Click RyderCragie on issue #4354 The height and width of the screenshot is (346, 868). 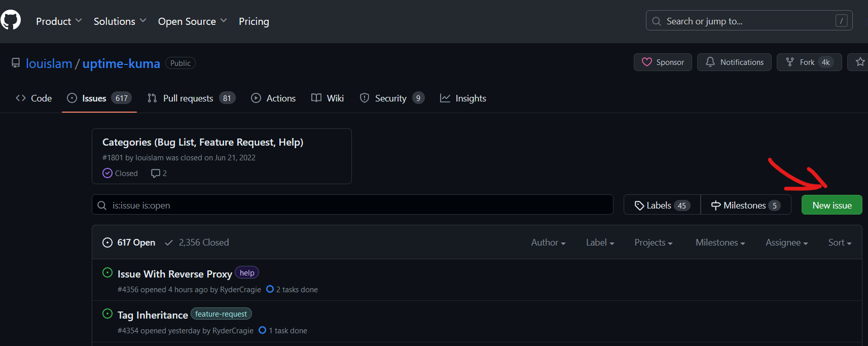tap(233, 331)
